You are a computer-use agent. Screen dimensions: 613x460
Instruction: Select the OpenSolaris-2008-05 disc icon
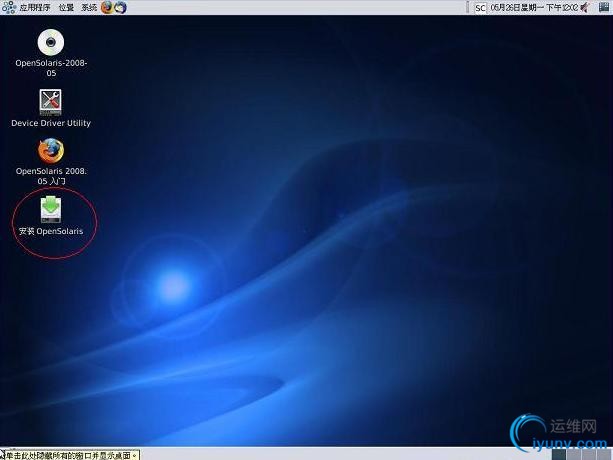[x=51, y=42]
